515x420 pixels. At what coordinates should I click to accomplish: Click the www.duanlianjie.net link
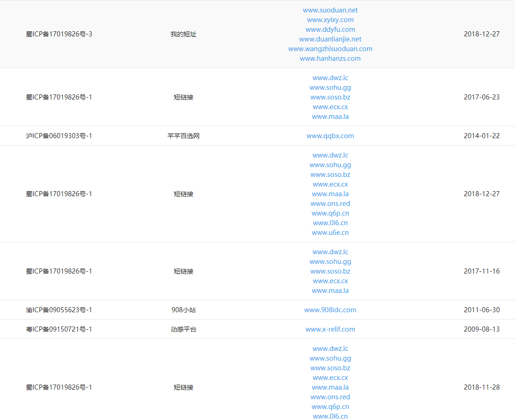click(330, 39)
